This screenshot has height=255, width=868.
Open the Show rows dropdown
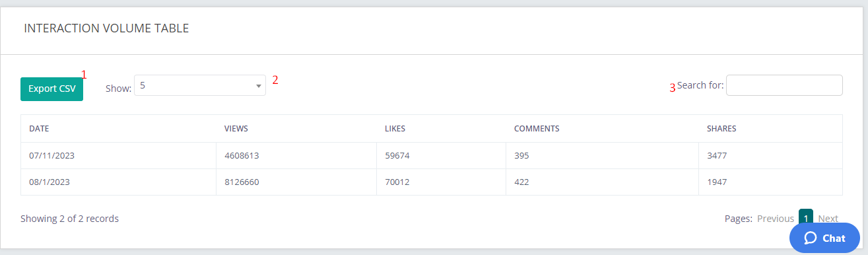tap(200, 85)
